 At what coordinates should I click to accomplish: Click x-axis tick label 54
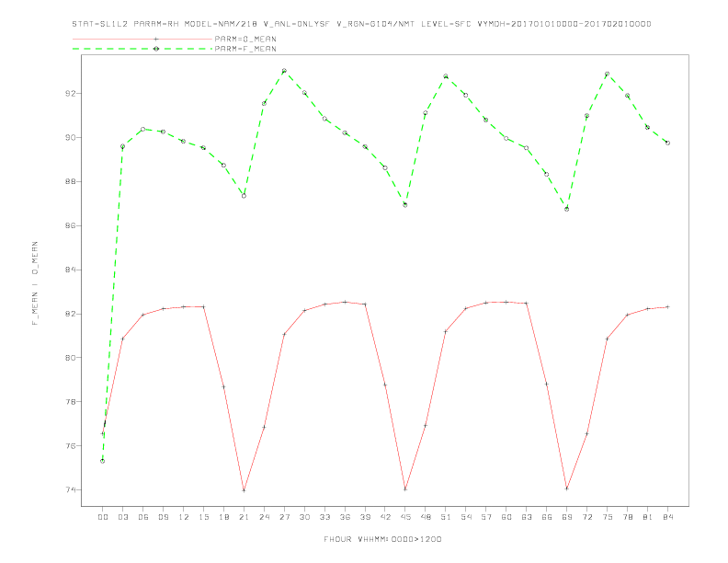point(466,517)
